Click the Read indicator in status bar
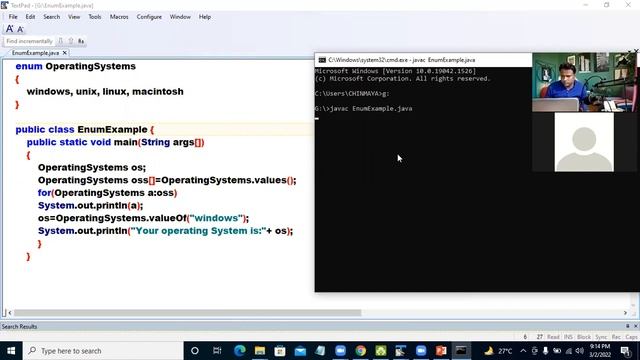 (553, 337)
